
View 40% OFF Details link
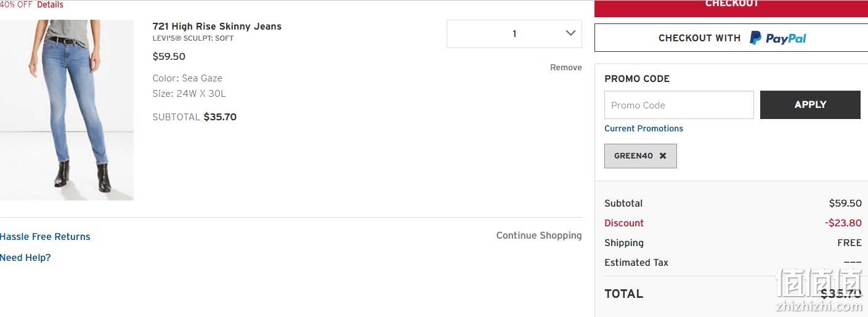pyautogui.click(x=50, y=4)
